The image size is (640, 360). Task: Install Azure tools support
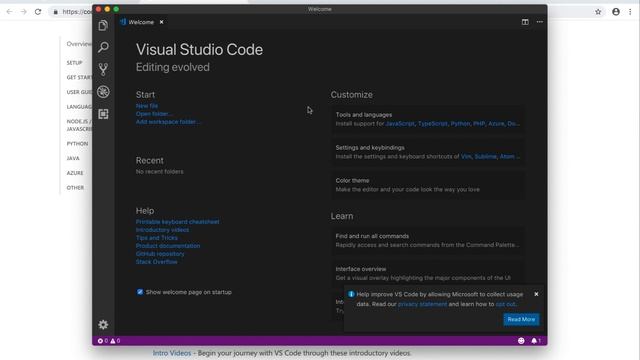click(496, 124)
